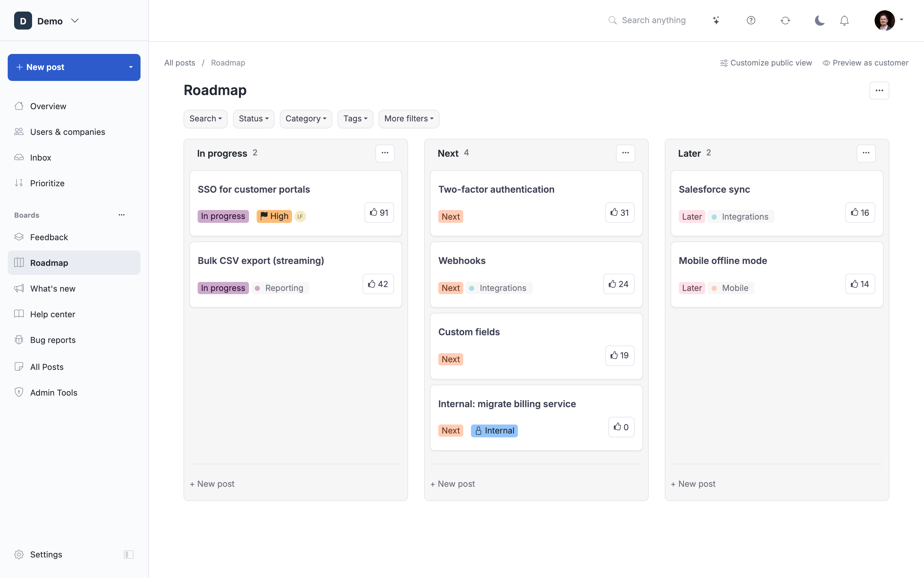
Task: Open Next column options menu
Action: tap(625, 153)
